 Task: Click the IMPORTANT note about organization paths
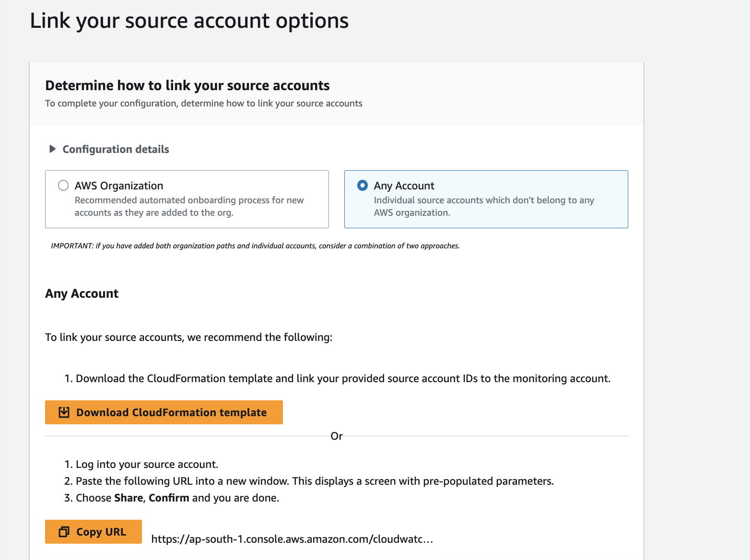tap(255, 246)
